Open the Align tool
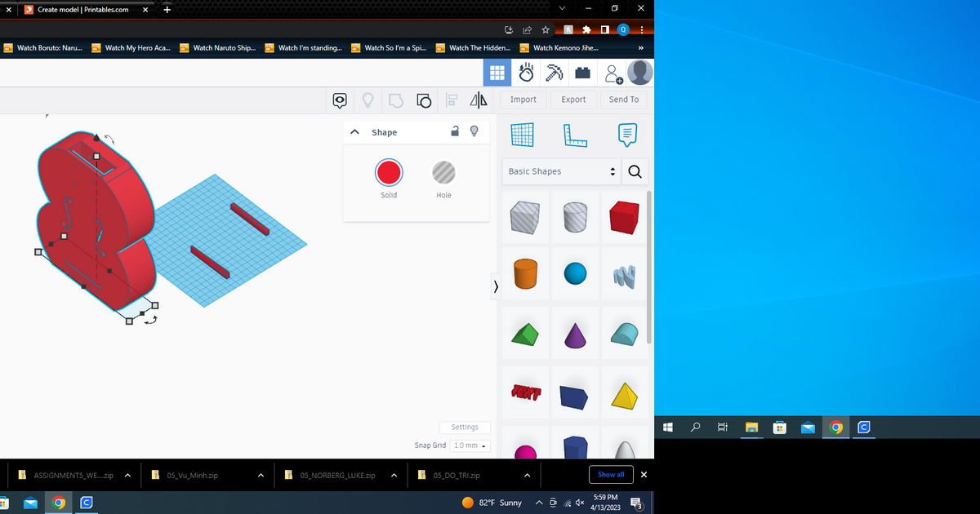 [452, 100]
